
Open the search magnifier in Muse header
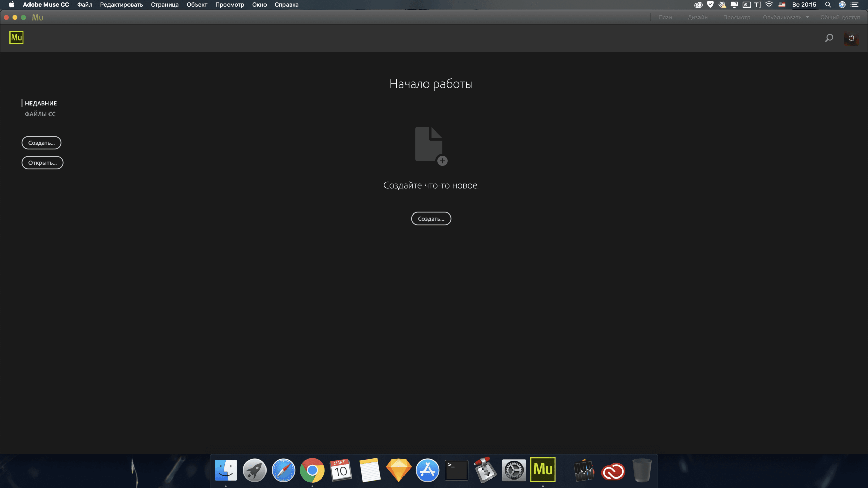[x=829, y=38]
